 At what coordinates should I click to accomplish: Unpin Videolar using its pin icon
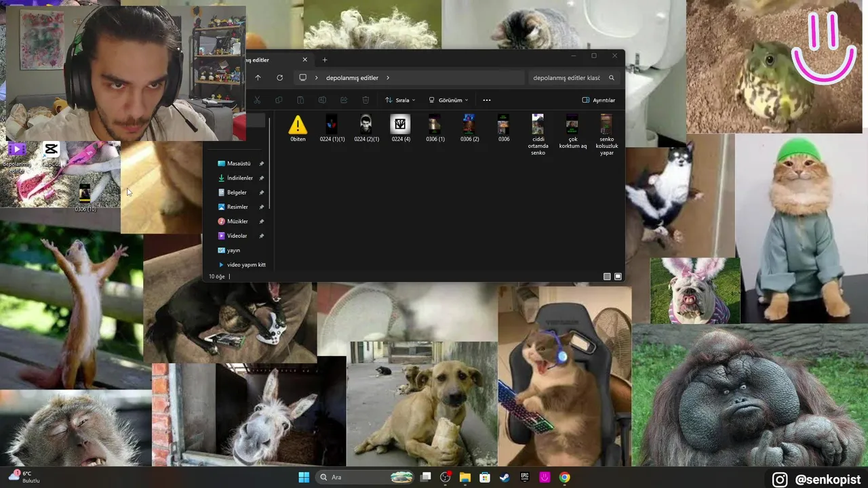click(261, 236)
